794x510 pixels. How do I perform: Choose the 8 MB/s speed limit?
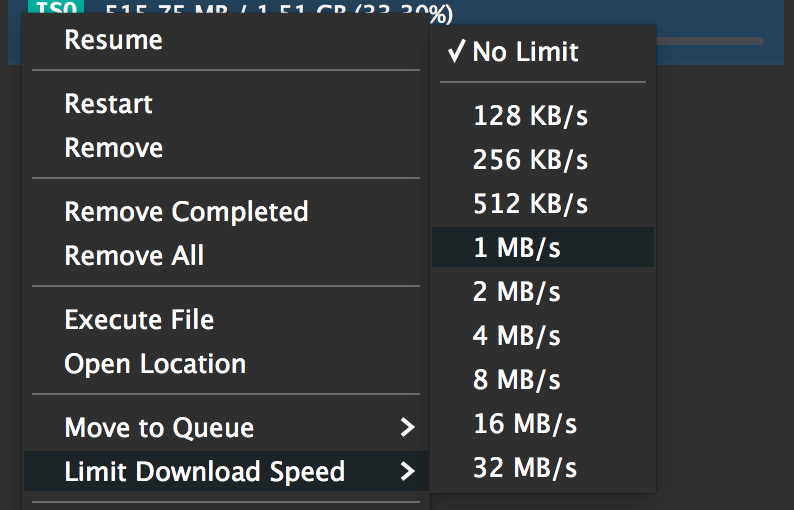point(517,380)
